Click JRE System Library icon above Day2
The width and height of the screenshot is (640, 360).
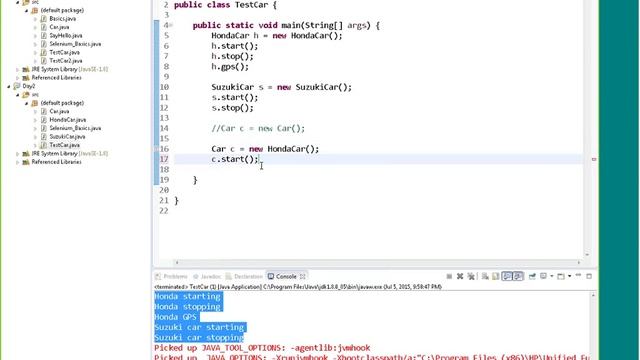point(26,69)
